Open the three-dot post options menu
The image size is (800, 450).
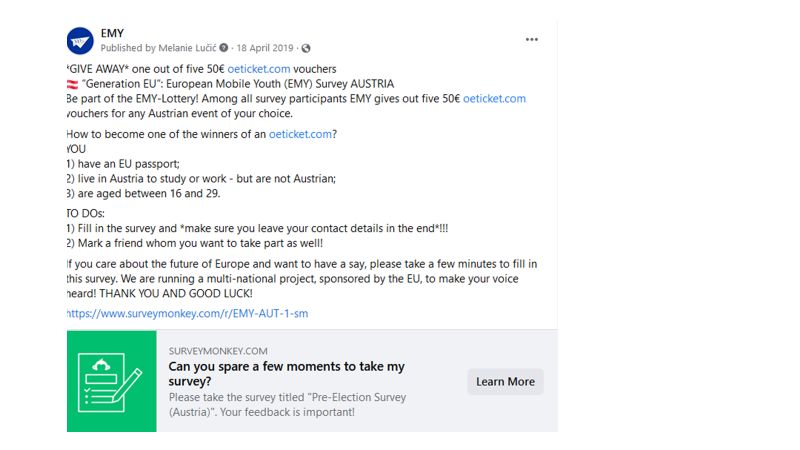[x=532, y=39]
